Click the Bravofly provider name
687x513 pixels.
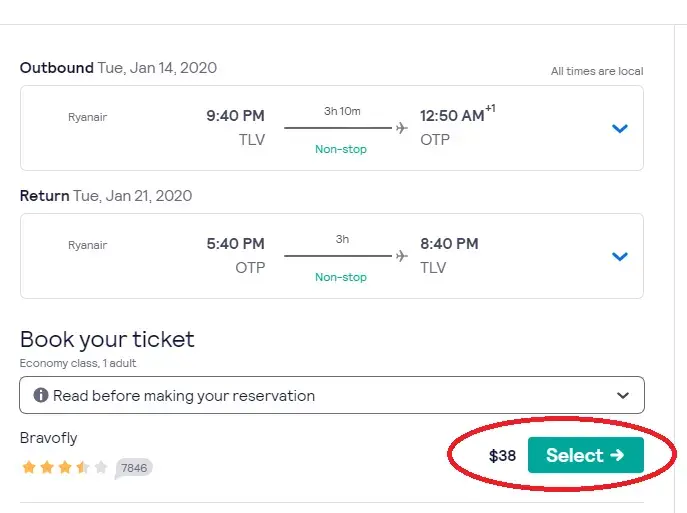49,438
